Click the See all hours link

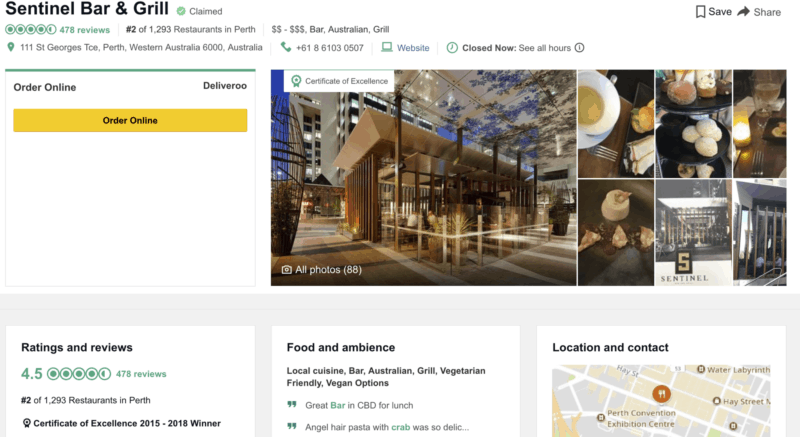[x=544, y=48]
